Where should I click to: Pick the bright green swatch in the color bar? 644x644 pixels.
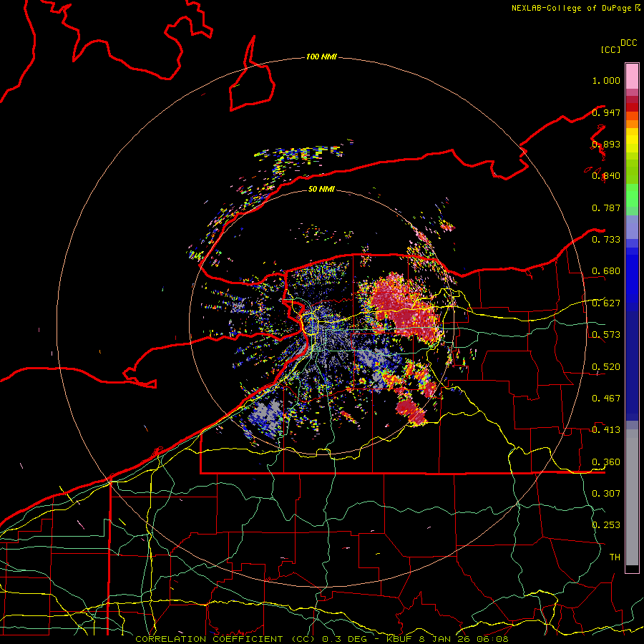632,195
